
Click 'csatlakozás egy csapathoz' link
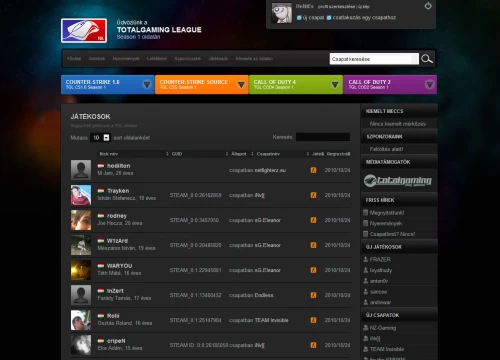click(x=364, y=18)
